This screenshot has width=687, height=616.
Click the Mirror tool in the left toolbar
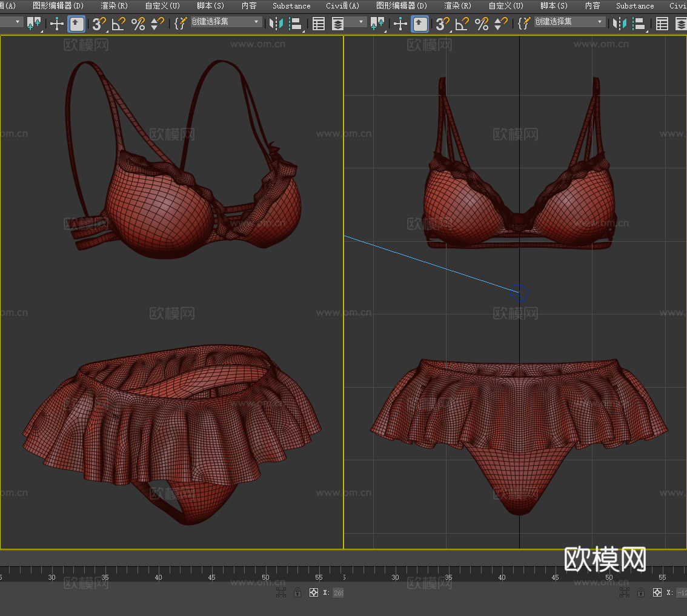276,24
